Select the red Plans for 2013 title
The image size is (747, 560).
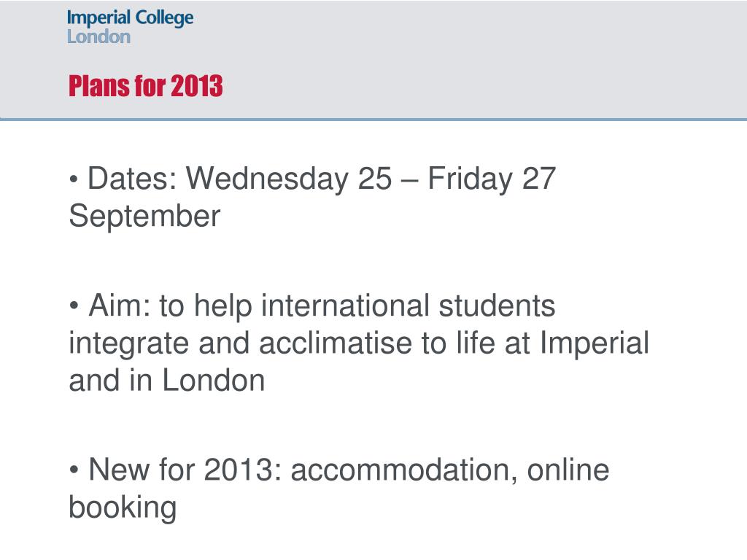pos(145,86)
